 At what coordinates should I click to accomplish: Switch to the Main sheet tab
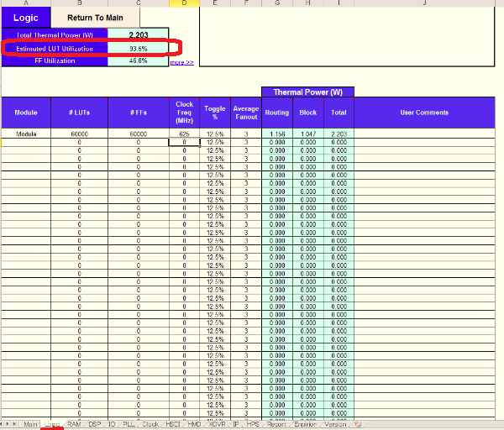pos(30,424)
